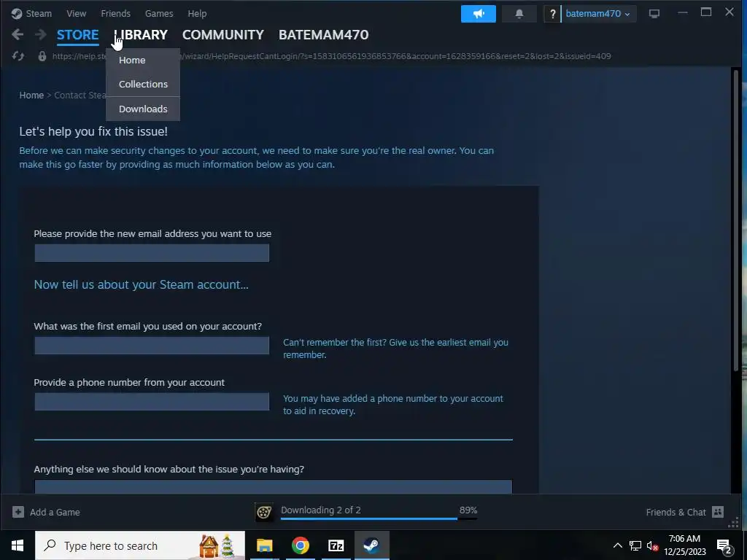Click the Windows taskbar search box

pyautogui.click(x=140, y=545)
